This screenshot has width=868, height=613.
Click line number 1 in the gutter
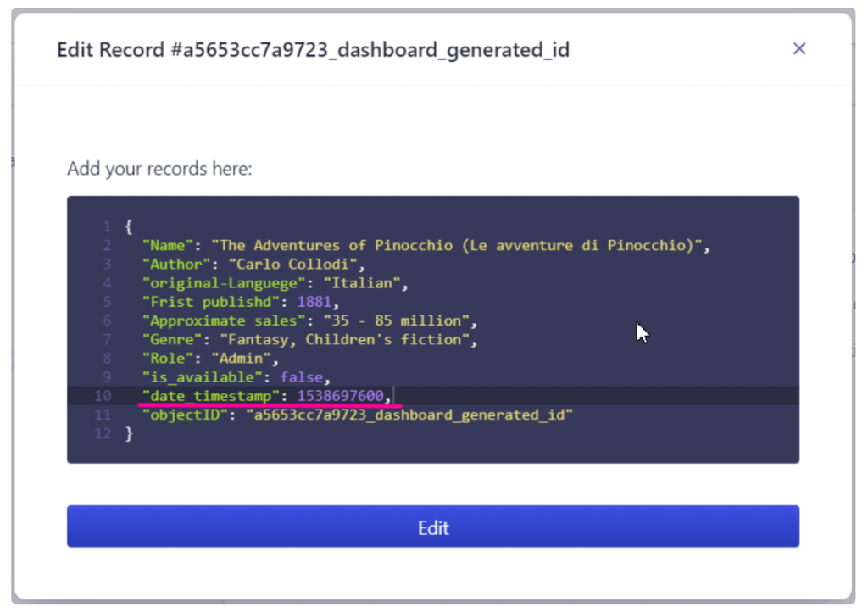pyautogui.click(x=108, y=227)
